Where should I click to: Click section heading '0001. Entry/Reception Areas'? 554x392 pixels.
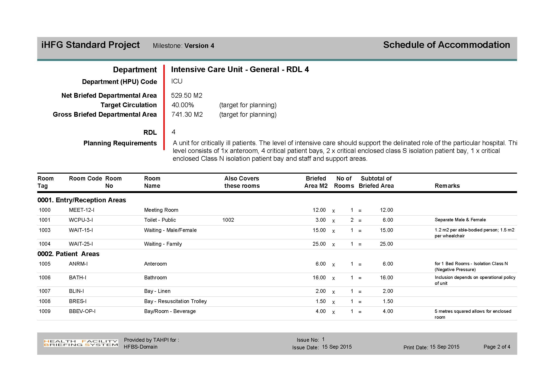coord(82,200)
